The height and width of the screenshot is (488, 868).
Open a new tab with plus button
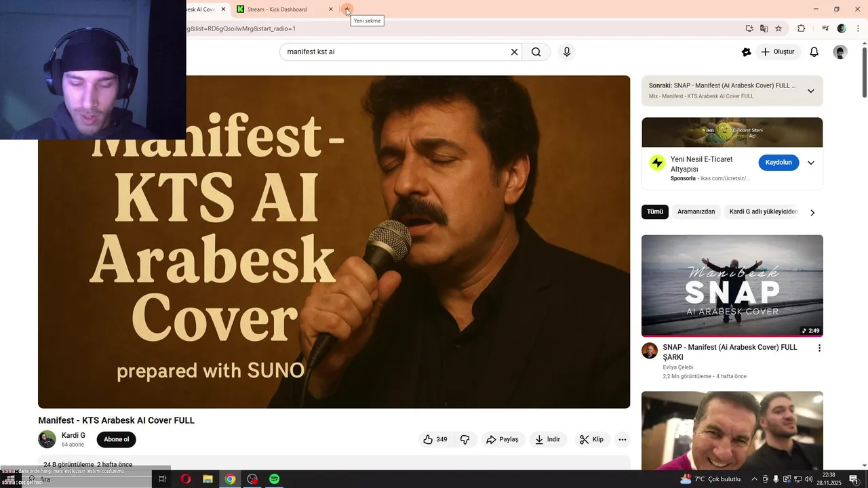coord(347,9)
